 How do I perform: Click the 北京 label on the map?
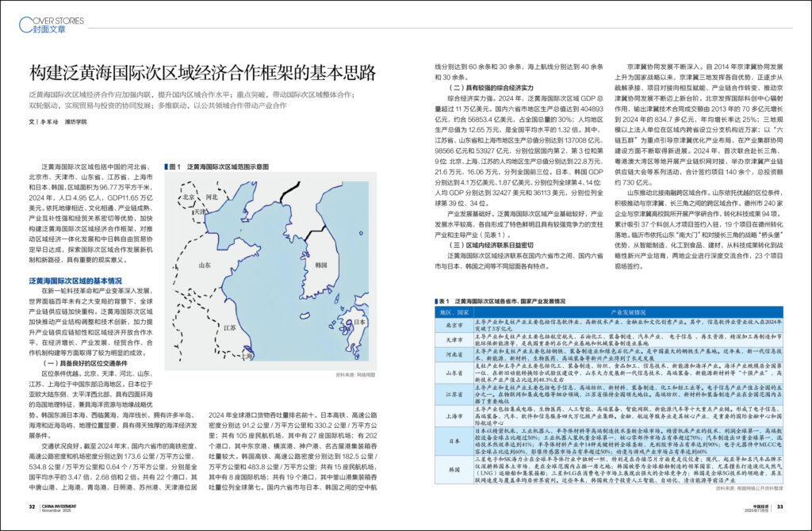(x=188, y=197)
